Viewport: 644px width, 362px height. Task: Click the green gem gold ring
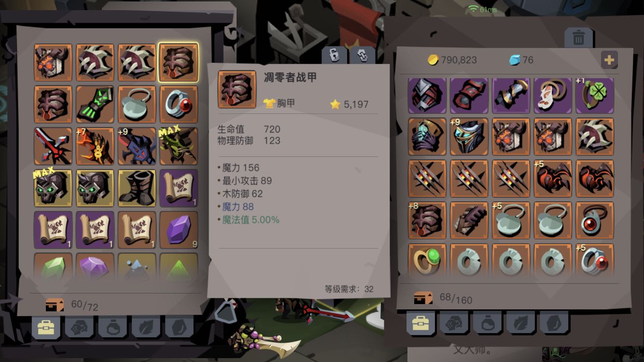tap(427, 262)
